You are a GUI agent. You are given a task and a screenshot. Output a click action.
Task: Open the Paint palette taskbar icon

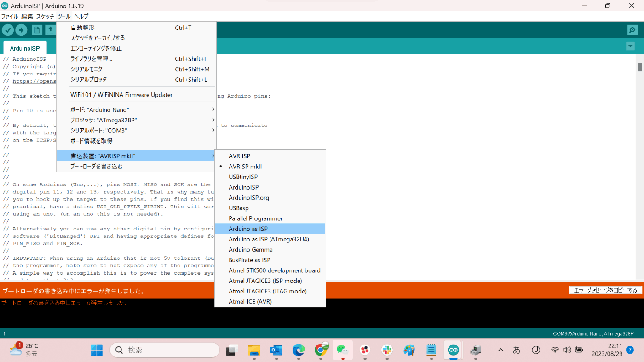(x=409, y=350)
